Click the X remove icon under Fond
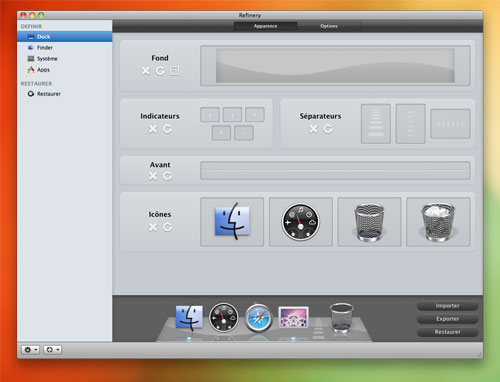500x382 pixels. click(x=146, y=71)
